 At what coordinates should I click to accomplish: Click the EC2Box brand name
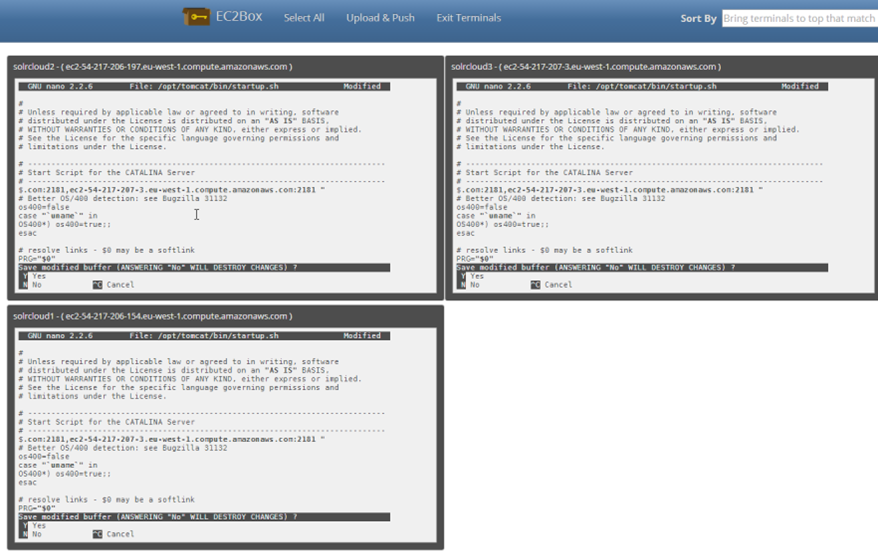coord(239,17)
